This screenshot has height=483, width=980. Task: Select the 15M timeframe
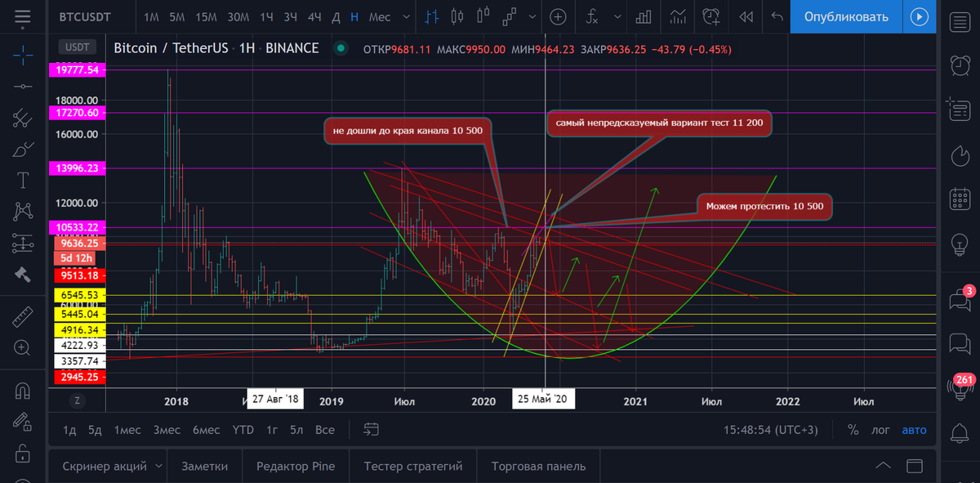point(207,16)
